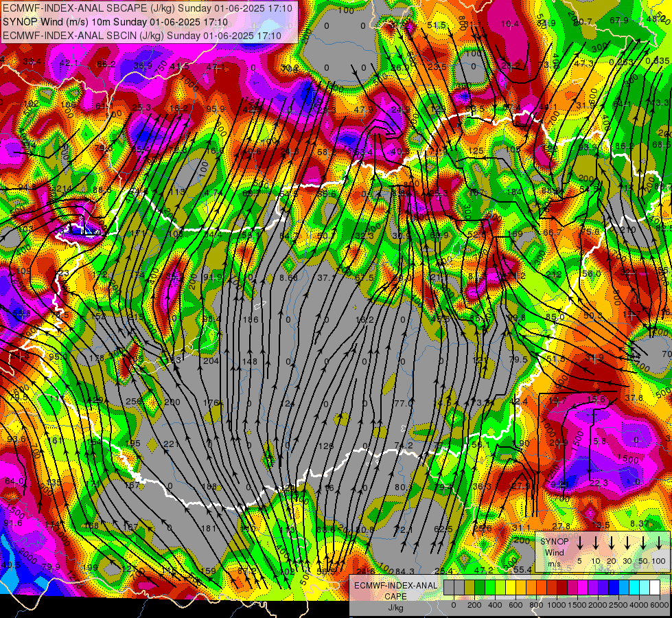Select the SBCAPE title line in header box
The width and height of the screenshot is (672, 618).
point(148,8)
